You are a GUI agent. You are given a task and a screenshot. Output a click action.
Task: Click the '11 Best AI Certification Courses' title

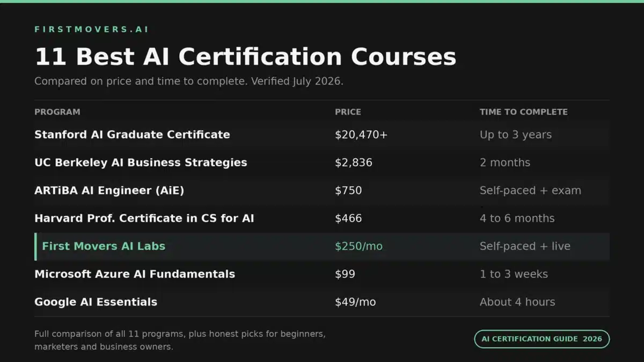point(245,56)
